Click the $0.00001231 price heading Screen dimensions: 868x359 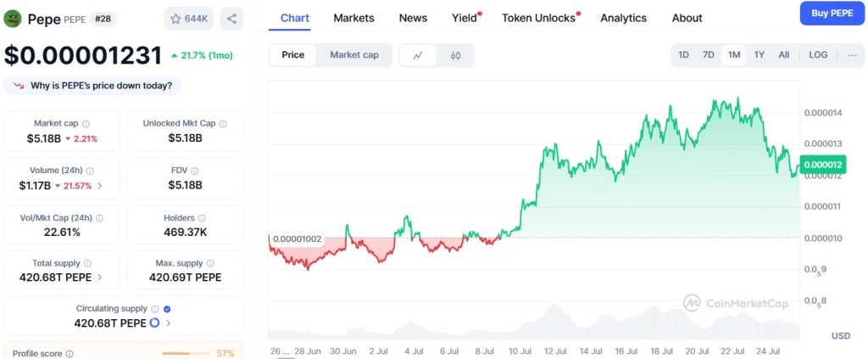pos(83,55)
